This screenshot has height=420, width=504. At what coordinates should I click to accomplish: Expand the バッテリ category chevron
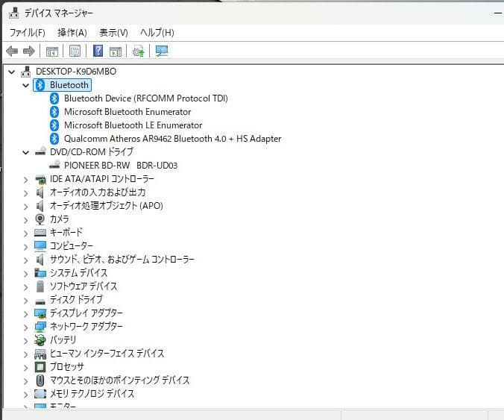pos(25,341)
